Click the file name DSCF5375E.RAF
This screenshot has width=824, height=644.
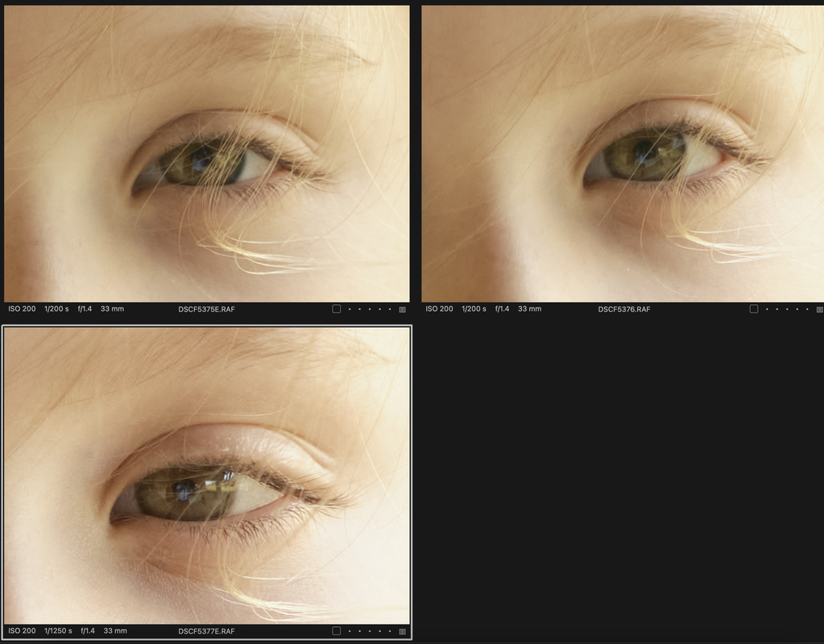[x=206, y=309]
